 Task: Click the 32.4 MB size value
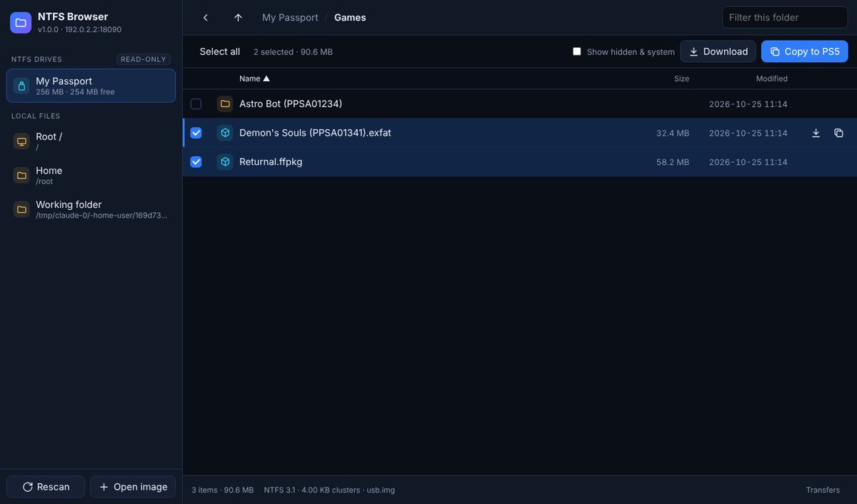click(x=673, y=133)
